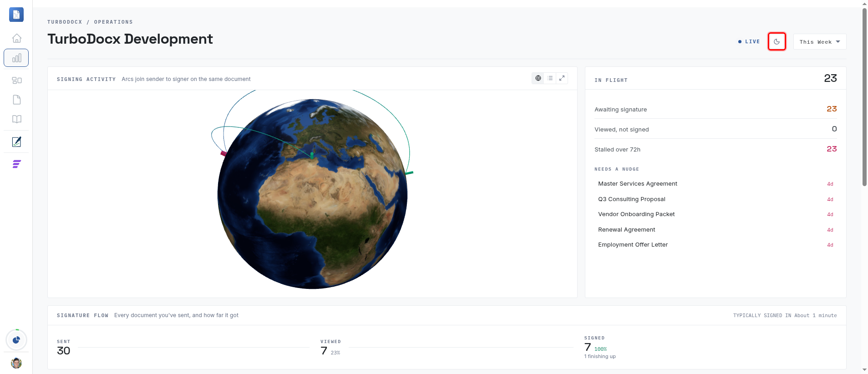Click the Viewed, not signed row
The height and width of the screenshot is (374, 868).
pyautogui.click(x=716, y=129)
